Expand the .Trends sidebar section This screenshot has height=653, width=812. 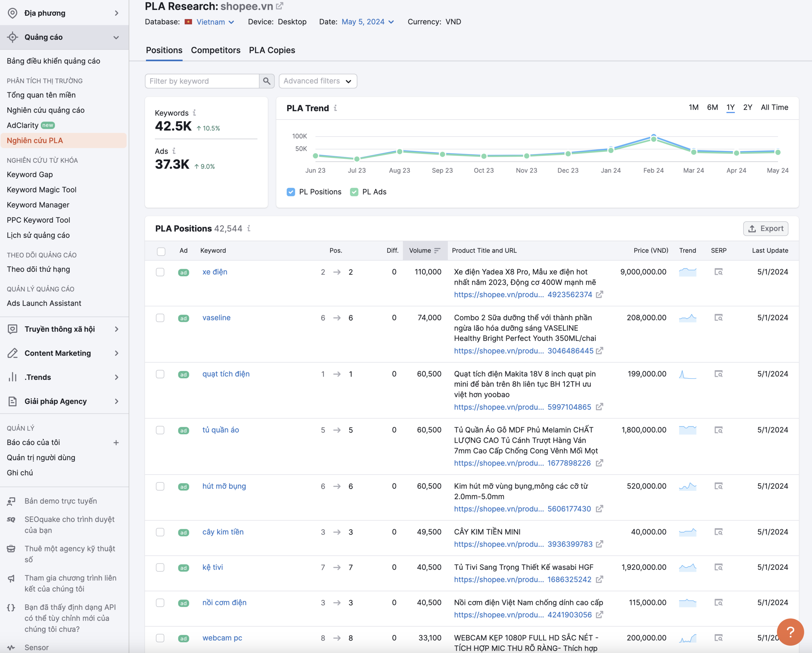coord(116,377)
